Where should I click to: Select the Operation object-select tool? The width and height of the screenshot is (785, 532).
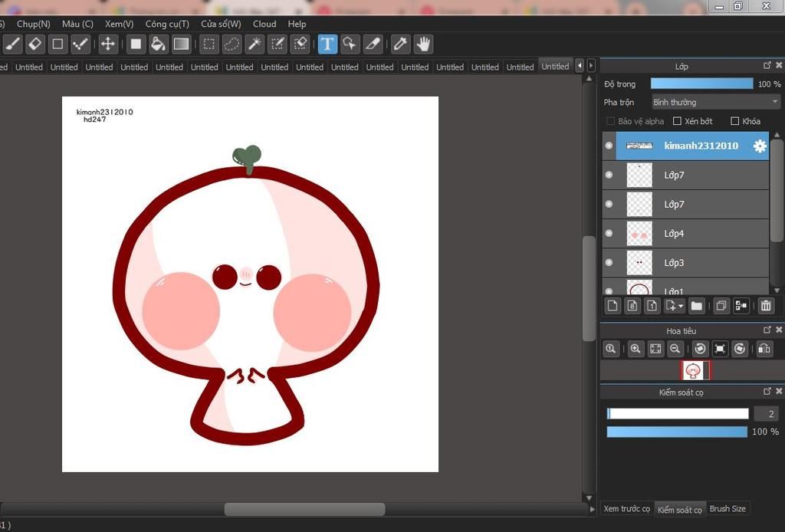[x=350, y=44]
